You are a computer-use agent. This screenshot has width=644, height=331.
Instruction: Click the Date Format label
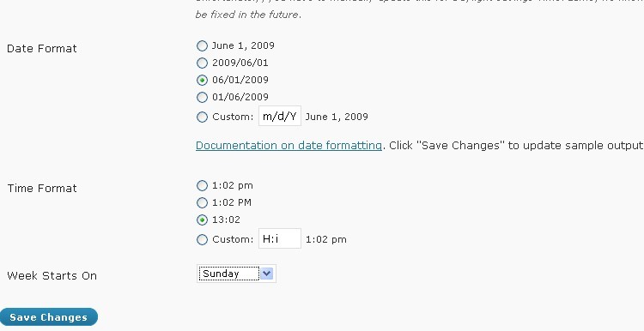[x=42, y=48]
